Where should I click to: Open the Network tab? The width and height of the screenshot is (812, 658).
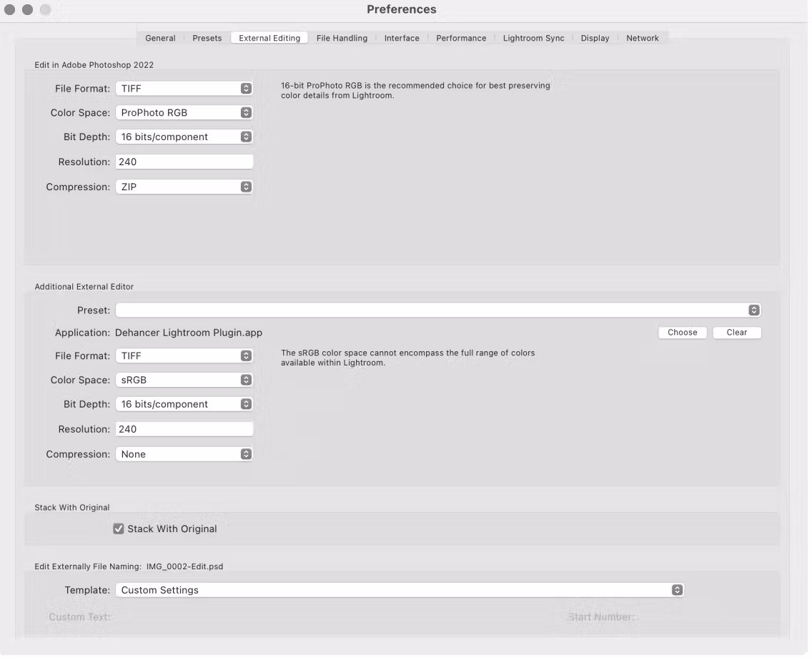(x=642, y=39)
